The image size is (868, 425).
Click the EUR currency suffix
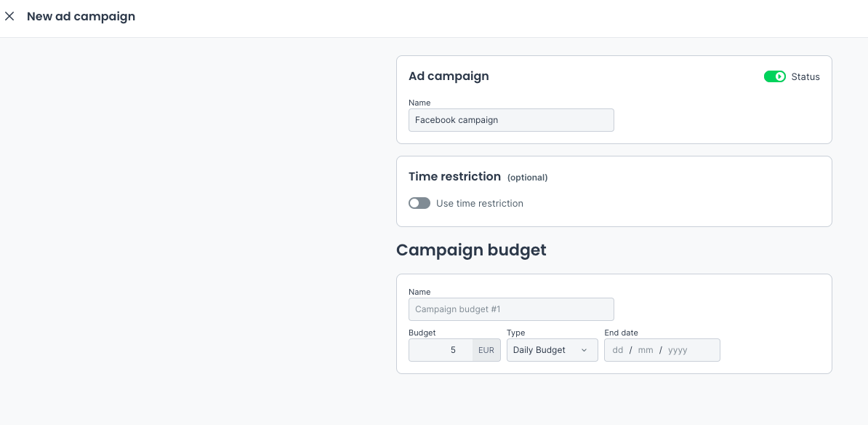tap(486, 350)
